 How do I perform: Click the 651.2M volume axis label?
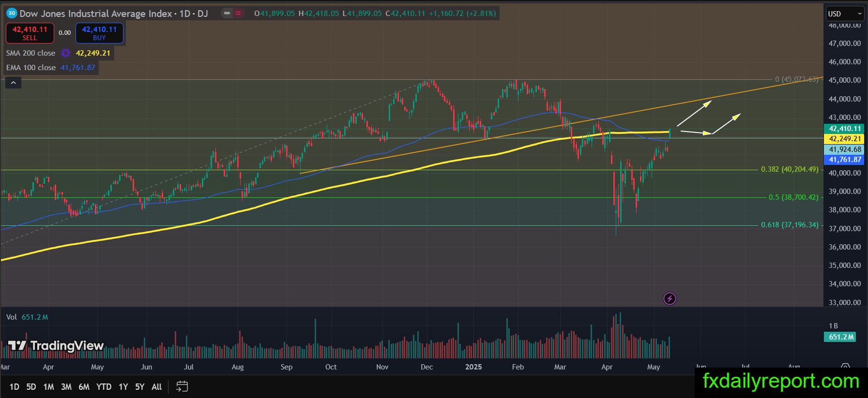841,337
